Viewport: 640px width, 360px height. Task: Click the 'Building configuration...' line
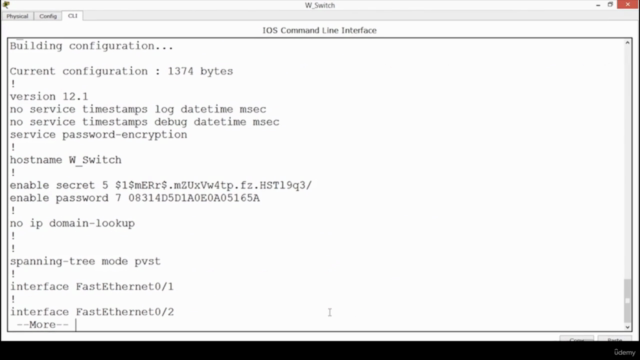pos(92,46)
